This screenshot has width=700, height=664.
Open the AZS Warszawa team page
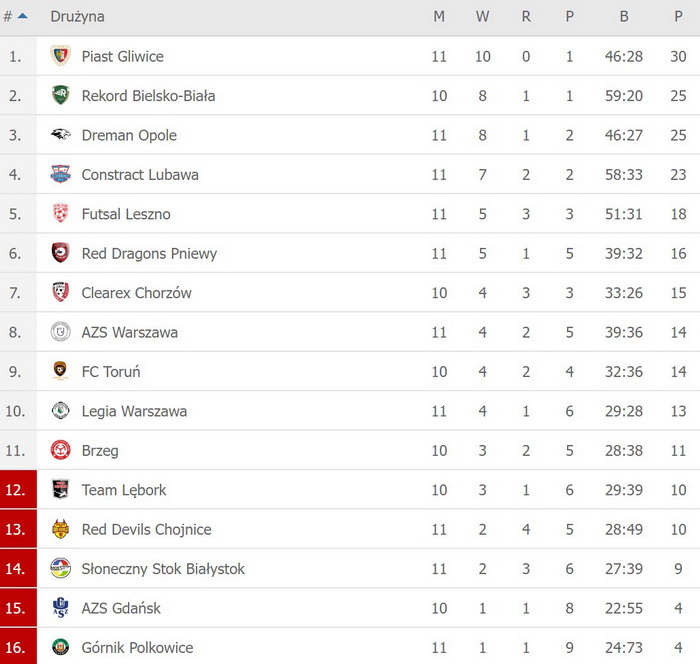pyautogui.click(x=129, y=332)
